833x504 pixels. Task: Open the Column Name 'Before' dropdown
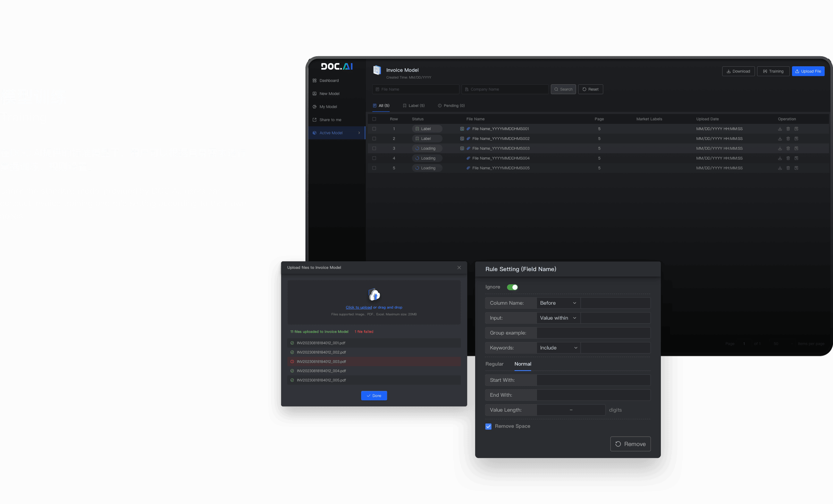point(558,303)
